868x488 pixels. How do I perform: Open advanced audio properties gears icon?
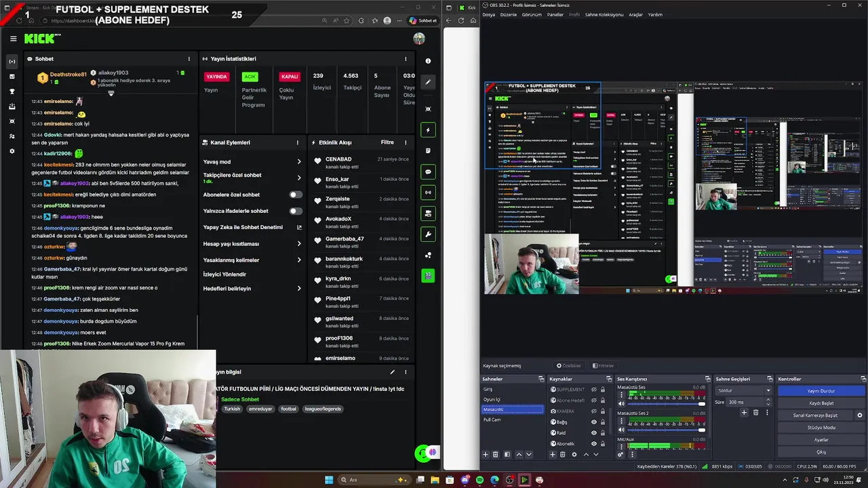click(620, 454)
